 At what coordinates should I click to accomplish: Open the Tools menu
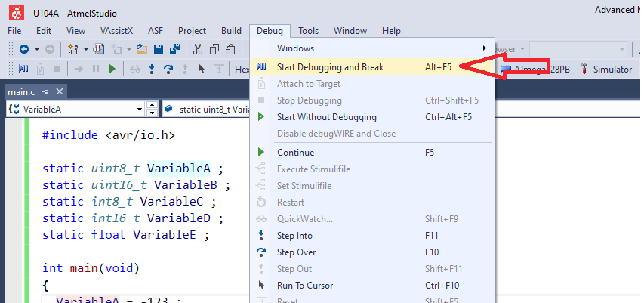(x=308, y=31)
